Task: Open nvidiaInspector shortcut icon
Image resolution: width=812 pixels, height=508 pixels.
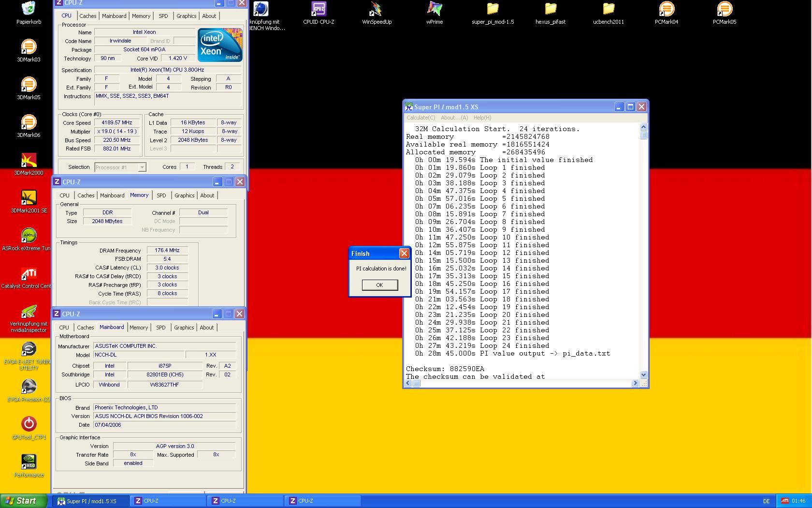Action: click(29, 311)
